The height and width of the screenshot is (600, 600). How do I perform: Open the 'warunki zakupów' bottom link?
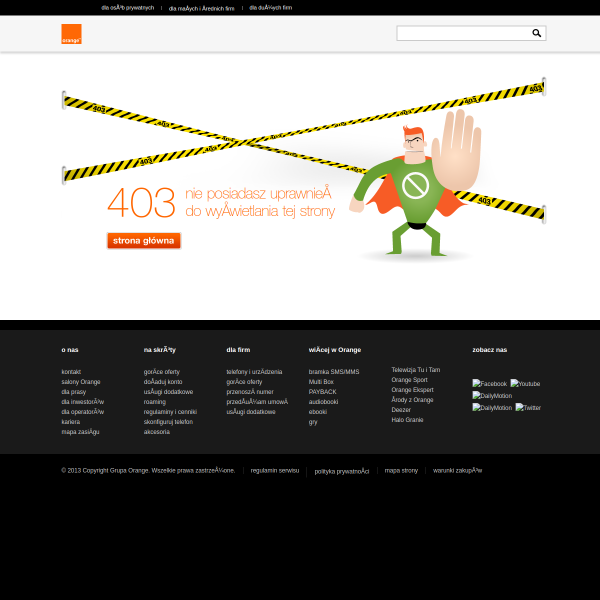(457, 470)
